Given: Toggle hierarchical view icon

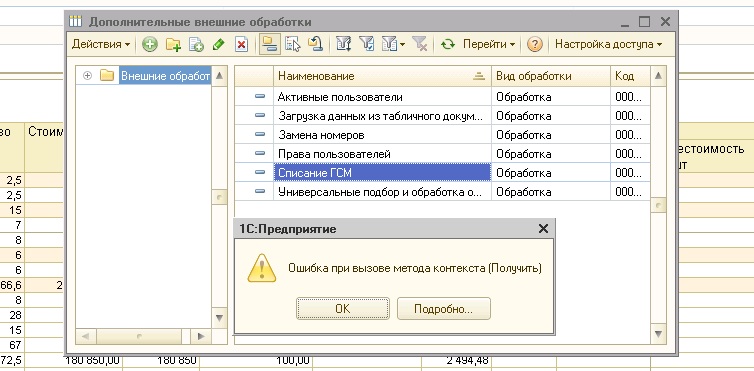Looking at the screenshot, I should tap(270, 44).
